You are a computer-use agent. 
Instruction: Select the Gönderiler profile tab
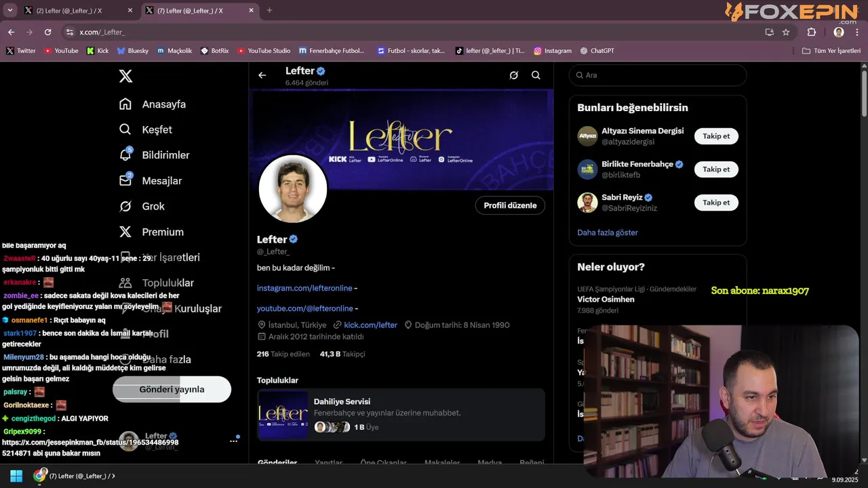pos(277,462)
